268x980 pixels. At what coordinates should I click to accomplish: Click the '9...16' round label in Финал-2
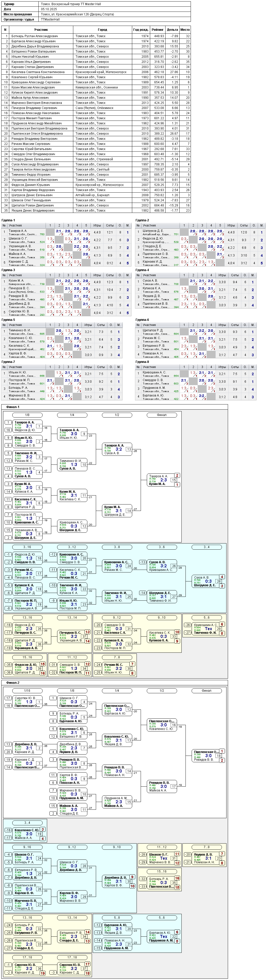(27, 847)
